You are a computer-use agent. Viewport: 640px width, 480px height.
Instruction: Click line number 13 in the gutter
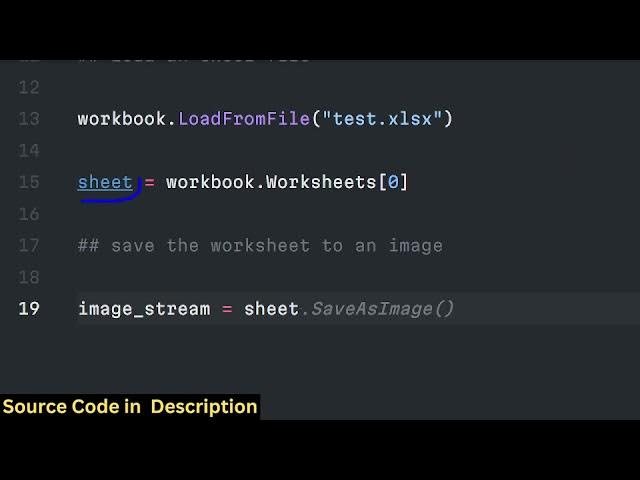(x=28, y=119)
